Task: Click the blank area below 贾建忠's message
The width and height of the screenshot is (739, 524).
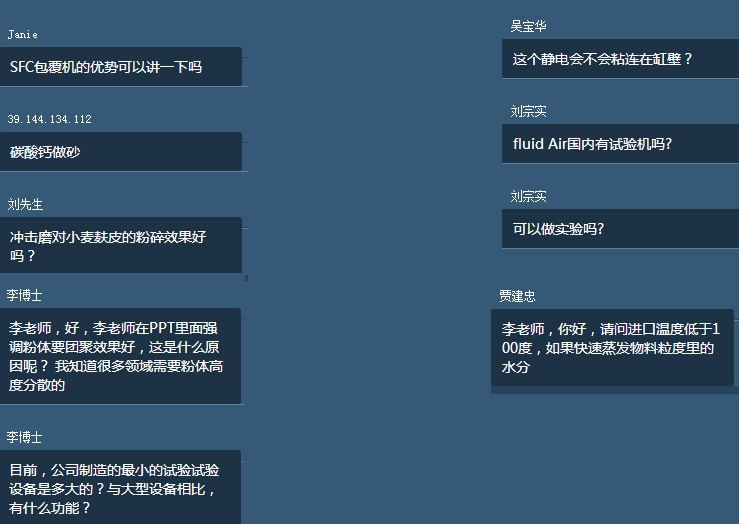Action: [612, 450]
